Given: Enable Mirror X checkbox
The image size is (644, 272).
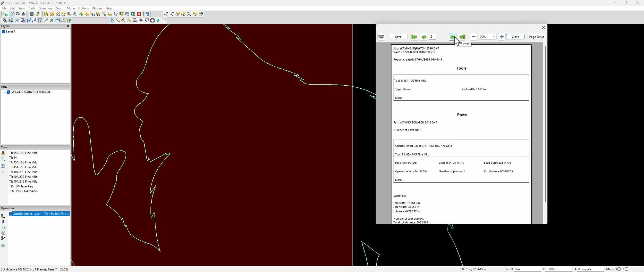Looking at the screenshot, I should 619,269.
